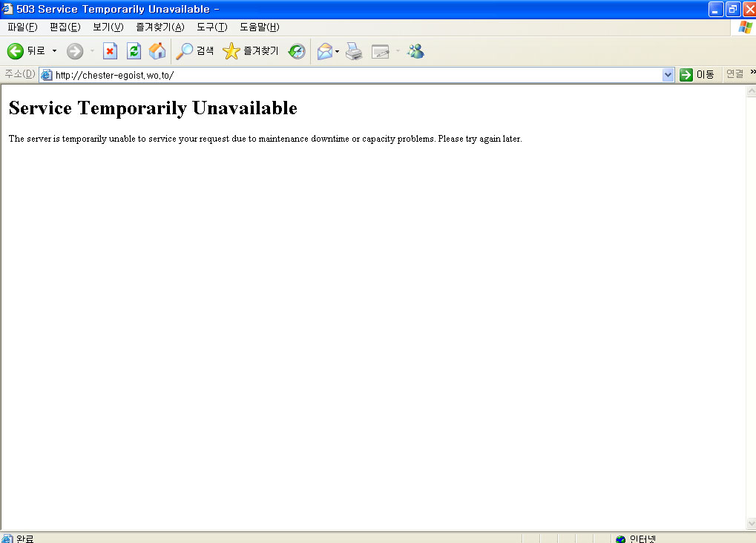
Task: Click the vertical scrollbar down arrow
Action: (x=750, y=524)
